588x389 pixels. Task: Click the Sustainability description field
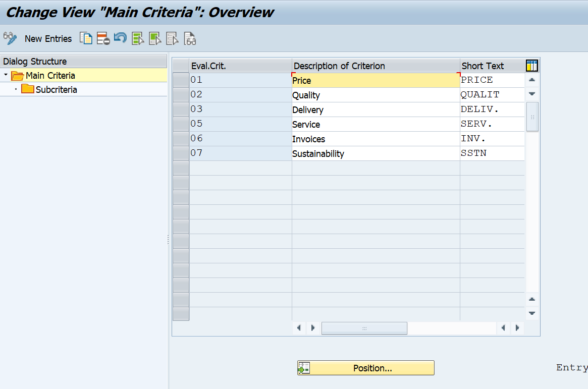click(x=376, y=153)
